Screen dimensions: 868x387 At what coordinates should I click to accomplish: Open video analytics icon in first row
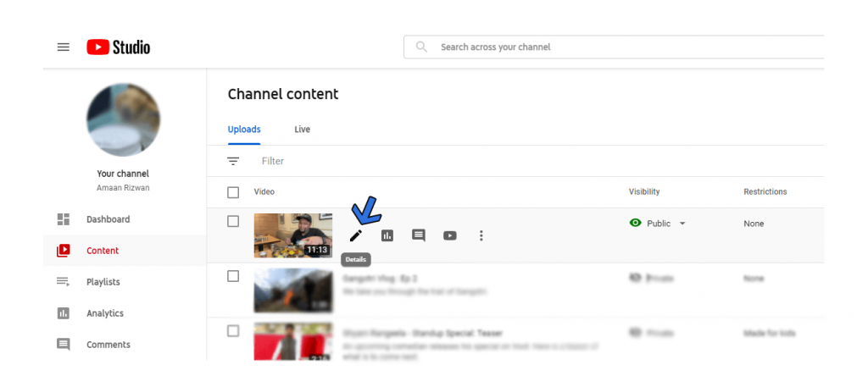pos(387,236)
